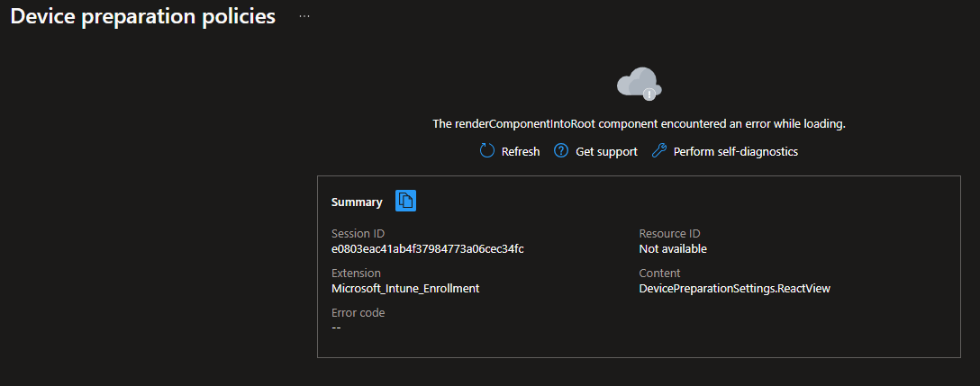This screenshot has height=386, width=980.
Task: Click the renderComponentIntoRoot error message
Action: pyautogui.click(x=639, y=124)
